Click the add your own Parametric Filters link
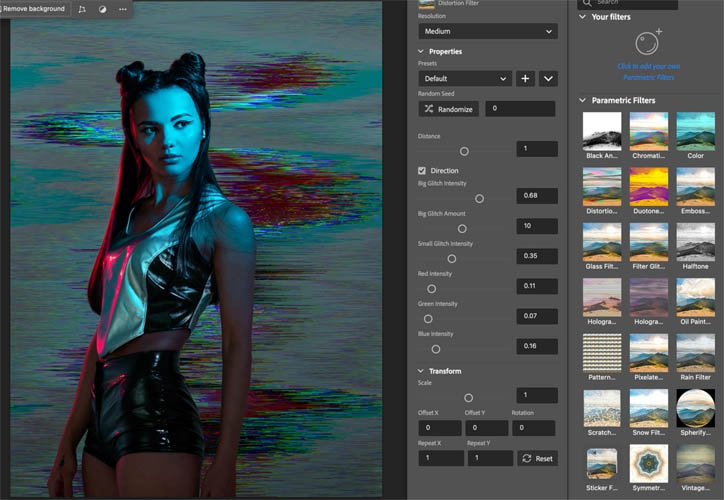Image resolution: width=724 pixels, height=500 pixels. 648,72
